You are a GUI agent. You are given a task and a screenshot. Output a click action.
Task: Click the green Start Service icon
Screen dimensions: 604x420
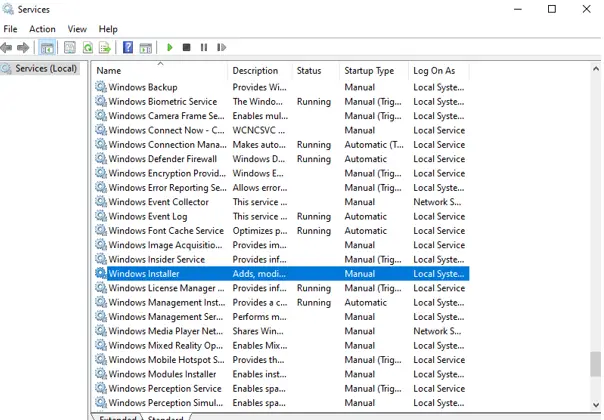(x=169, y=47)
